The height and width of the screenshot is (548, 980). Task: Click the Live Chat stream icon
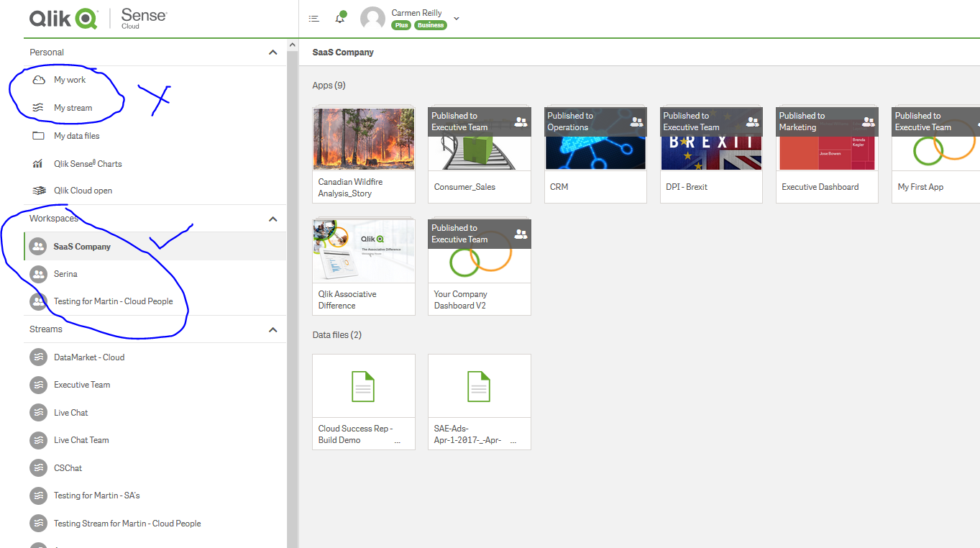click(38, 413)
